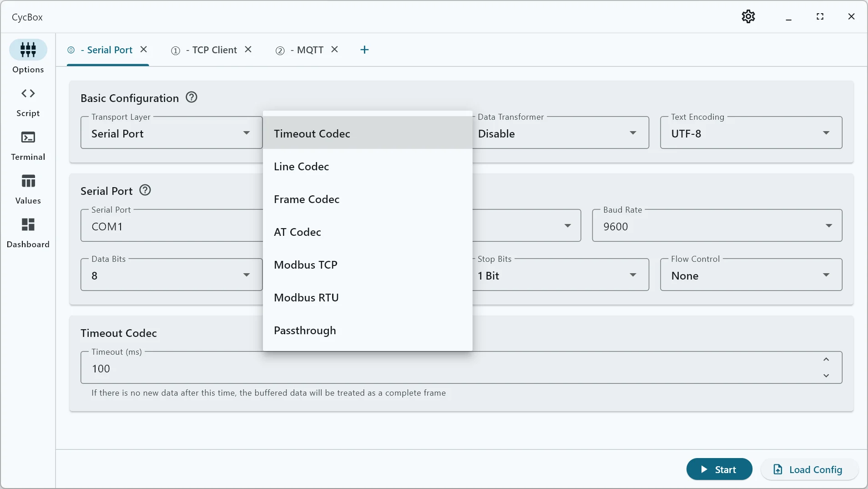Expand the Transport Layer dropdown
The width and height of the screenshot is (868, 489).
coord(171,133)
